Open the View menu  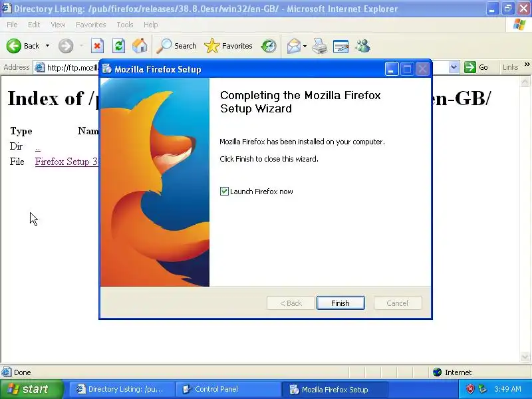(58, 25)
